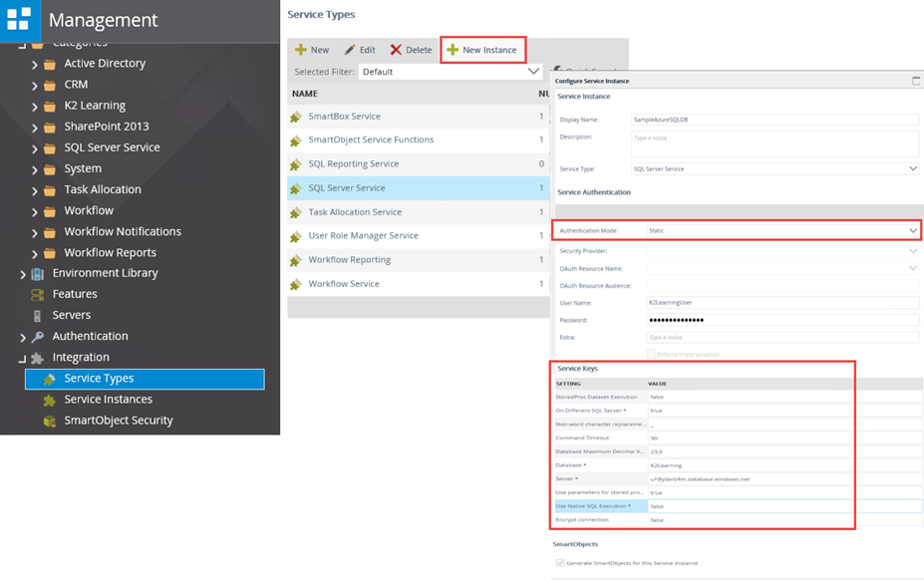The width and height of the screenshot is (924, 580).
Task: Click the SmartObject Security tree icon
Action: (x=50, y=421)
